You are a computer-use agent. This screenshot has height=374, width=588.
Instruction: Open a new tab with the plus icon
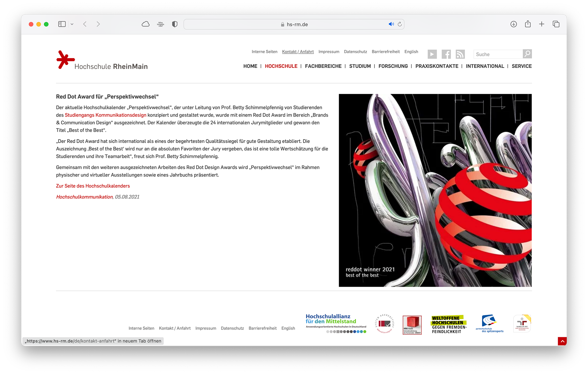click(542, 24)
